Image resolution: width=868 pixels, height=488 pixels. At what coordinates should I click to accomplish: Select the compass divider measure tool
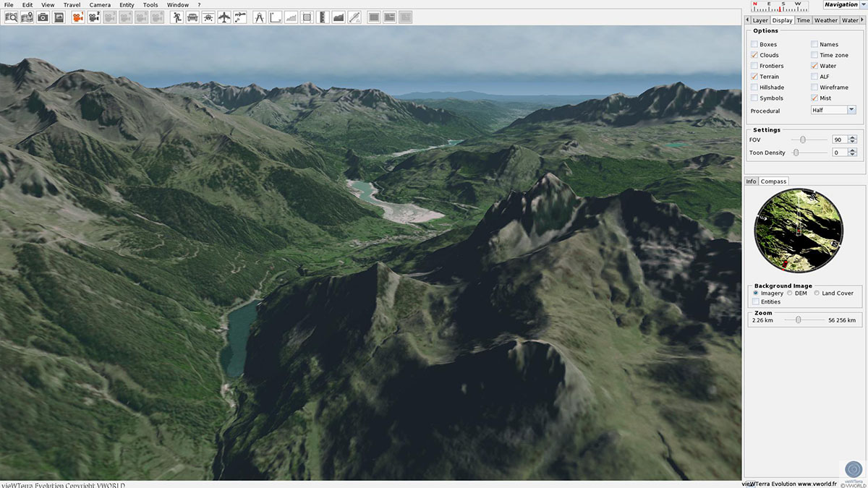pyautogui.click(x=260, y=17)
